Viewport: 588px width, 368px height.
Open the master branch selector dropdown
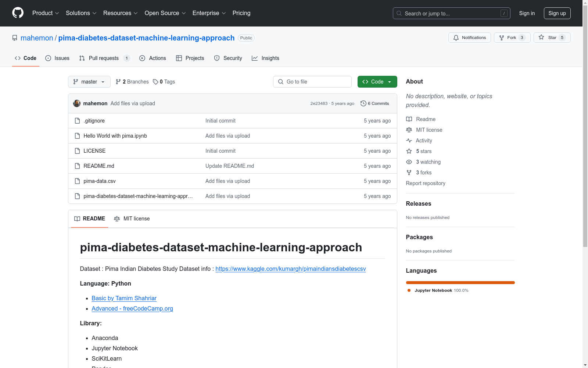[x=89, y=82]
